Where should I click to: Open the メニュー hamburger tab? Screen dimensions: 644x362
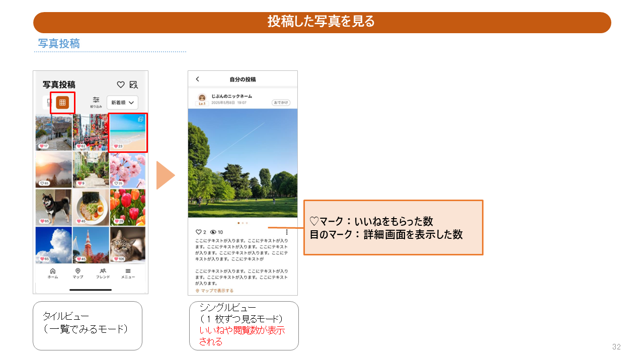[x=128, y=274]
